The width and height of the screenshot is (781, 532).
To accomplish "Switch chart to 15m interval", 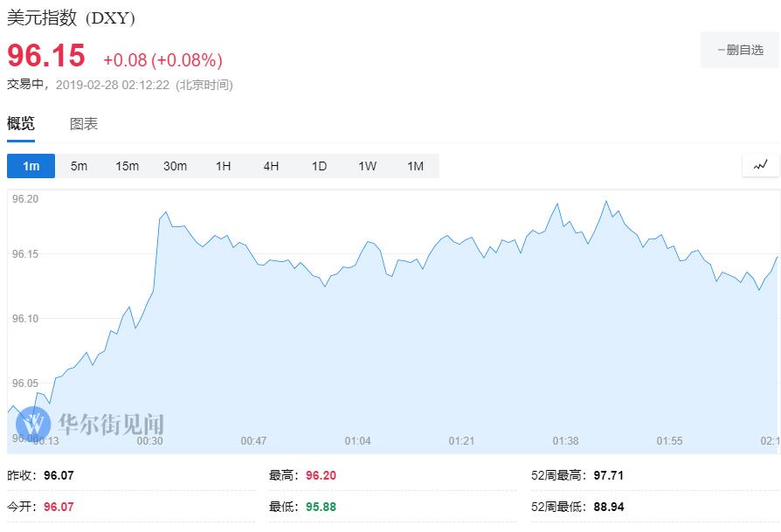I will click(x=128, y=166).
